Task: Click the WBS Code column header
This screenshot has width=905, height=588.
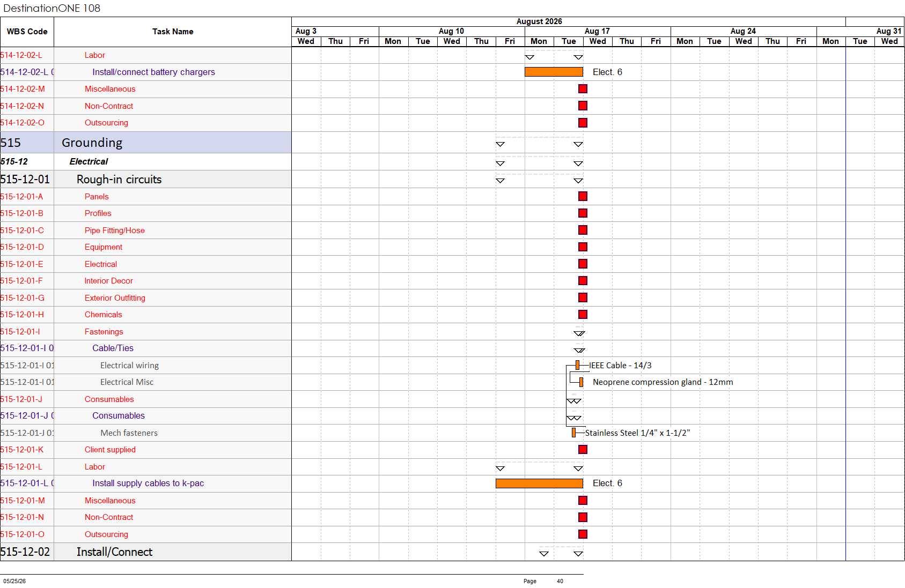Action: pos(27,32)
